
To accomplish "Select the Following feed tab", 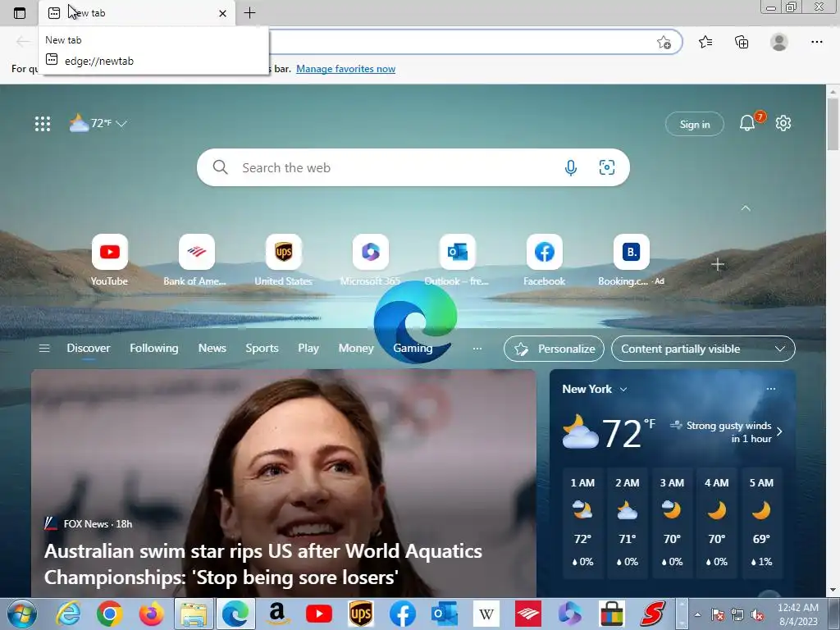I will [153, 348].
